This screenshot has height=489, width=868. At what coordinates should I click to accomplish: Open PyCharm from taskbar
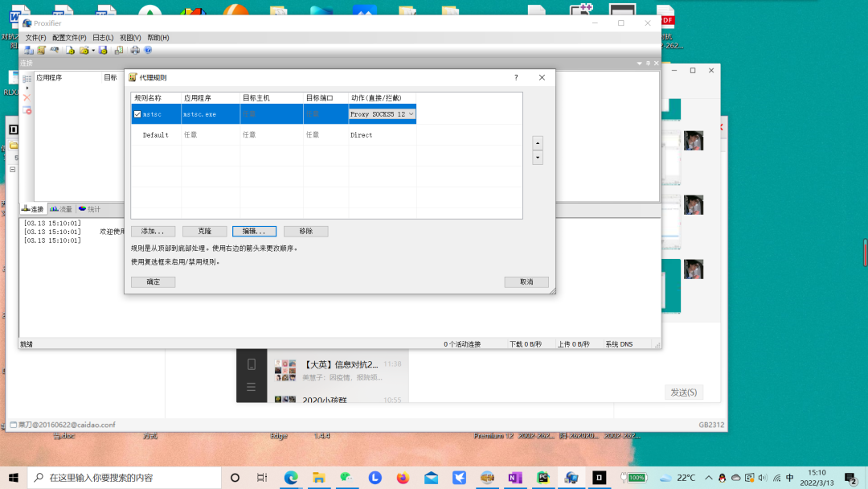542,478
